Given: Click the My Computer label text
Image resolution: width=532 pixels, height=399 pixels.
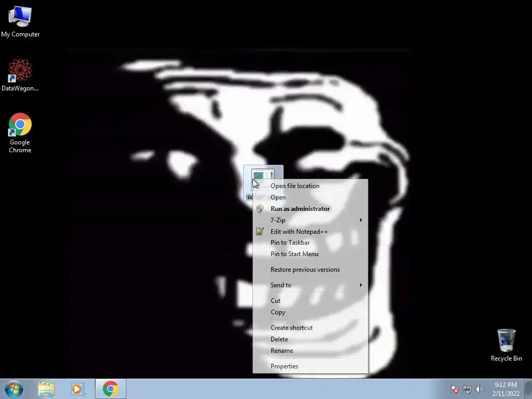Looking at the screenshot, I should pos(20,34).
